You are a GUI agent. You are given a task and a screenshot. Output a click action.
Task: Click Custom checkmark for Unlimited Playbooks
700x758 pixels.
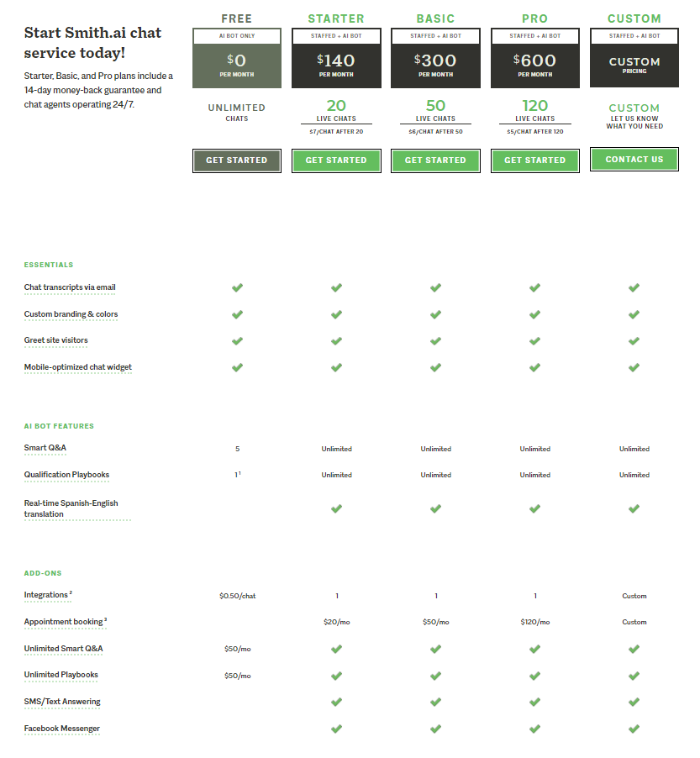click(634, 676)
